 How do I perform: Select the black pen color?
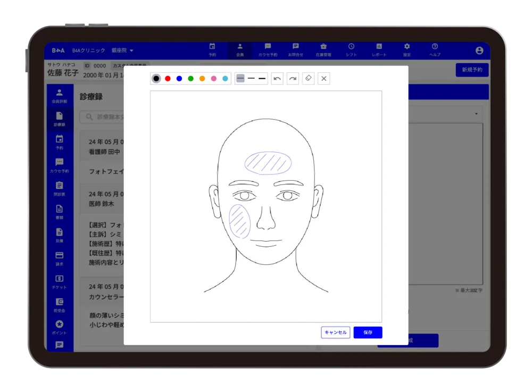click(156, 79)
